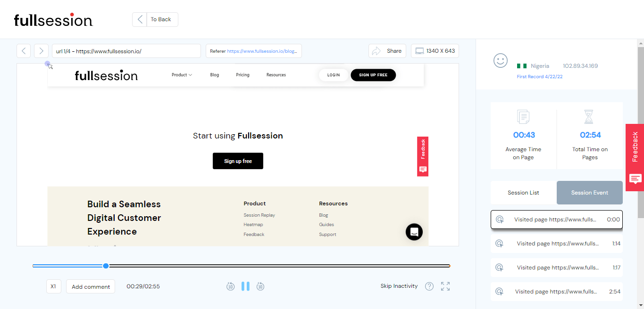Click the IP address 102.89.34.169

580,66
